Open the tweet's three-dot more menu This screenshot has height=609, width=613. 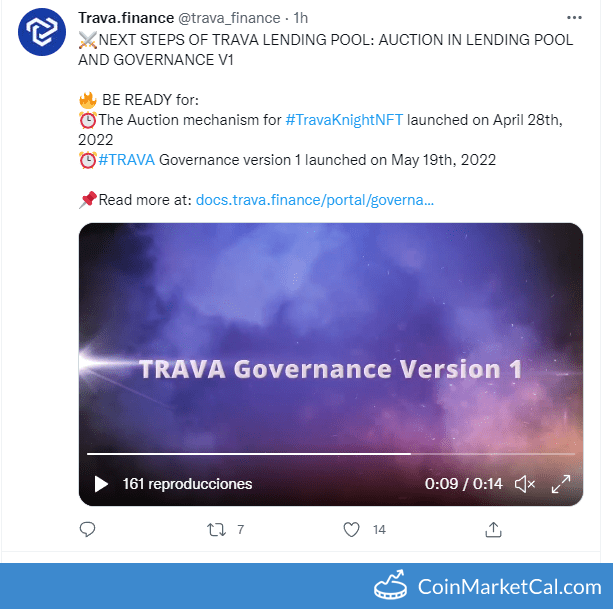pos(574,18)
